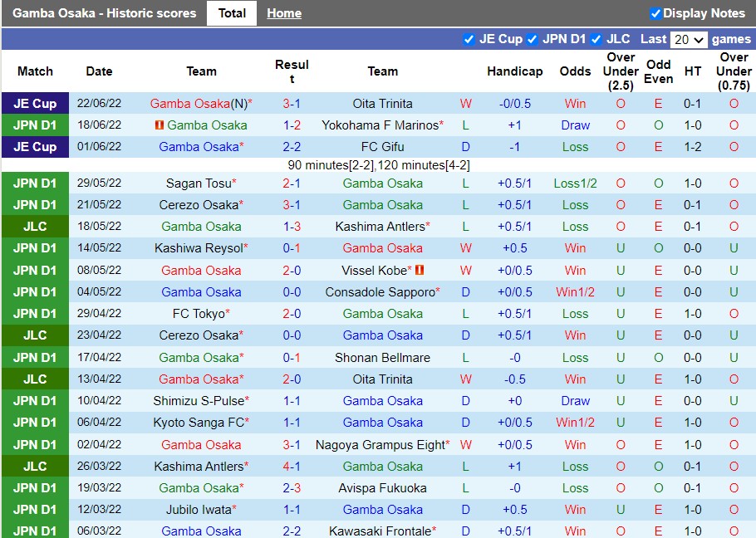Screen dimensions: 756x538
Task: Click Sagan Tosu team link
Action: 199,183
